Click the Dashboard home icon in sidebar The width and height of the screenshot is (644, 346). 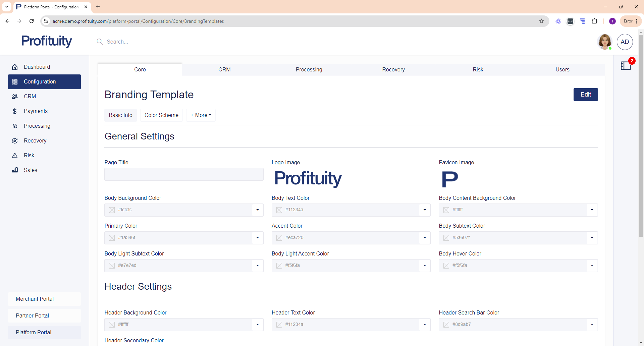coord(15,67)
